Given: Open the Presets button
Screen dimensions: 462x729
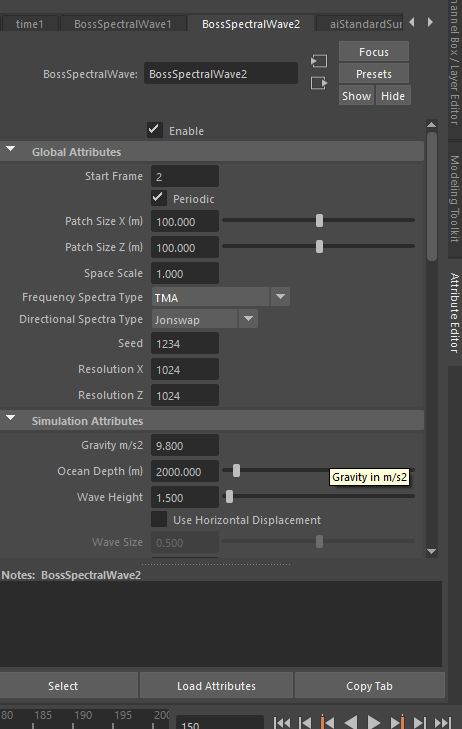Looking at the screenshot, I should tap(374, 73).
